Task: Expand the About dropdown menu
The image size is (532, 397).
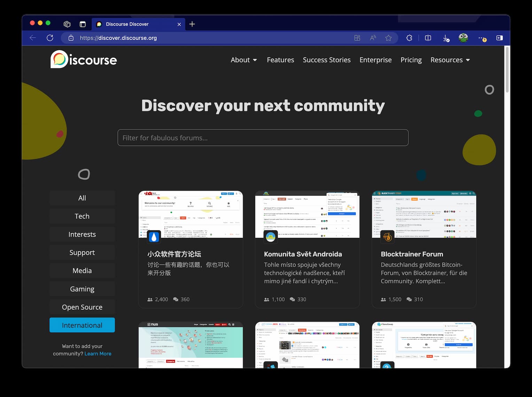Action: pos(244,60)
